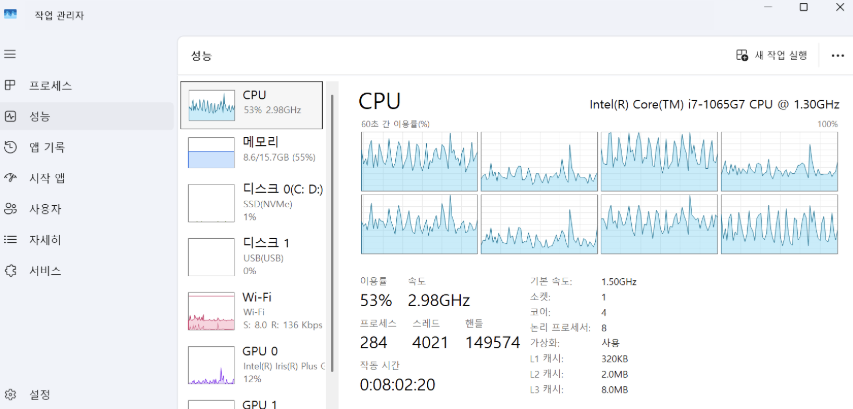Image resolution: width=853 pixels, height=409 pixels.
Task: Maximize the Task Manager window
Action: pyautogui.click(x=803, y=7)
